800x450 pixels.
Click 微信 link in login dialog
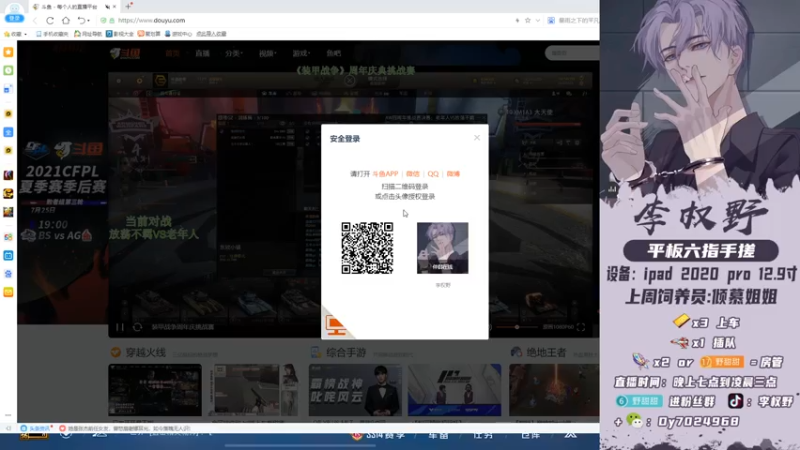413,174
